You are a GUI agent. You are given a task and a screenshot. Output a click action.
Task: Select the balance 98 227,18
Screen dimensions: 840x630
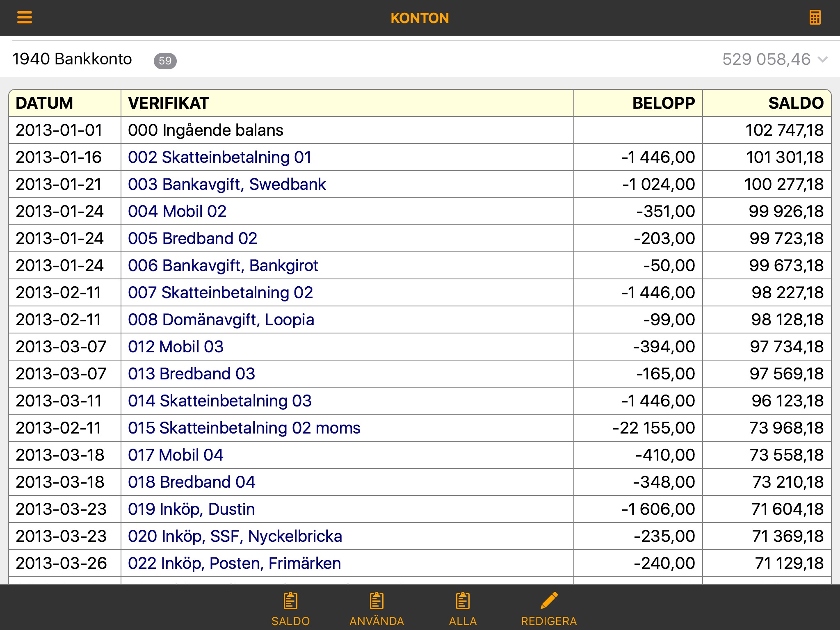coord(787,292)
